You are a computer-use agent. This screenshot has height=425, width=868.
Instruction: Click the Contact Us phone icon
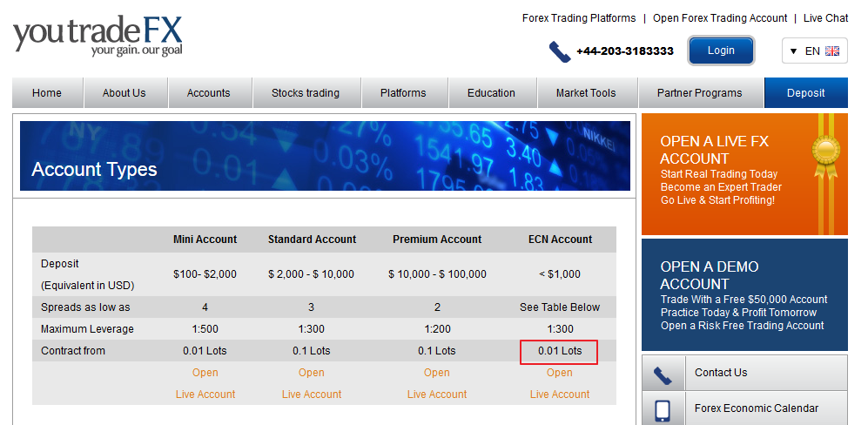pos(663,374)
